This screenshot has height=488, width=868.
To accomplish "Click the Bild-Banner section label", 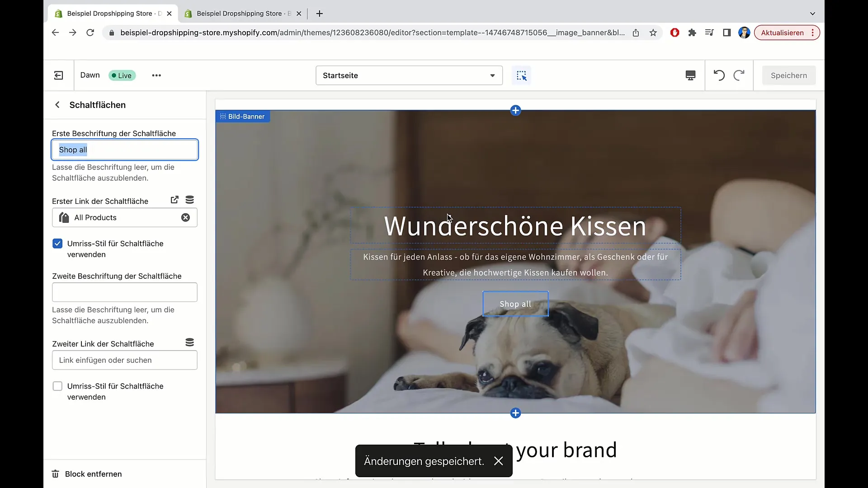I will point(245,116).
